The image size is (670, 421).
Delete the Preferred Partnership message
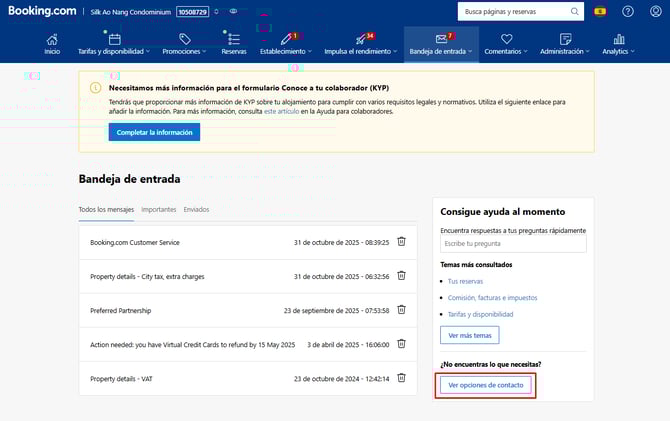pyautogui.click(x=401, y=310)
